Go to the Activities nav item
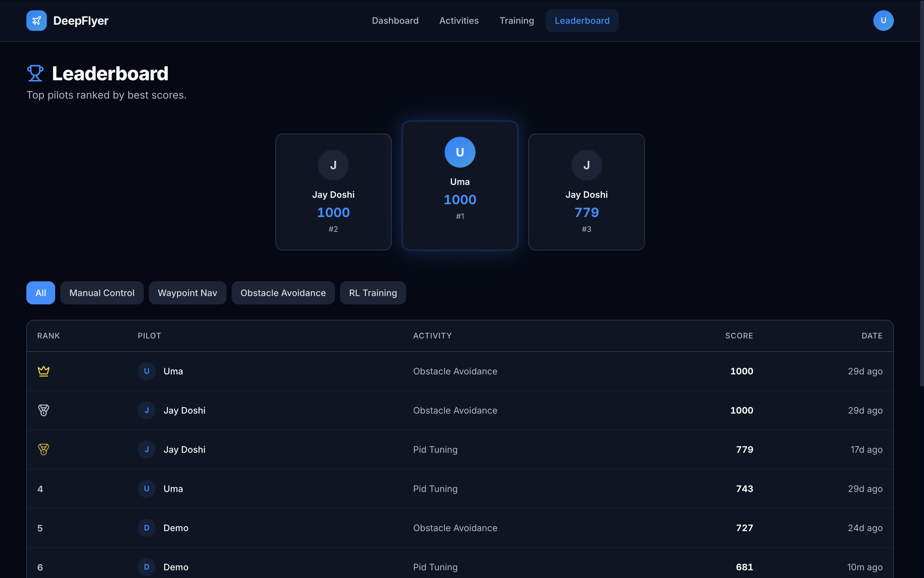The width and height of the screenshot is (924, 578). pos(459,21)
